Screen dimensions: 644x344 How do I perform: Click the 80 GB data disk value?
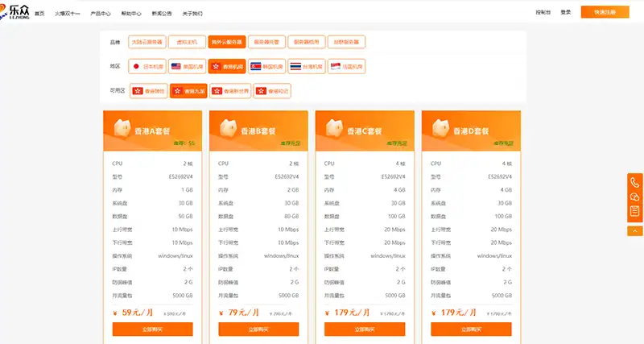(291, 216)
